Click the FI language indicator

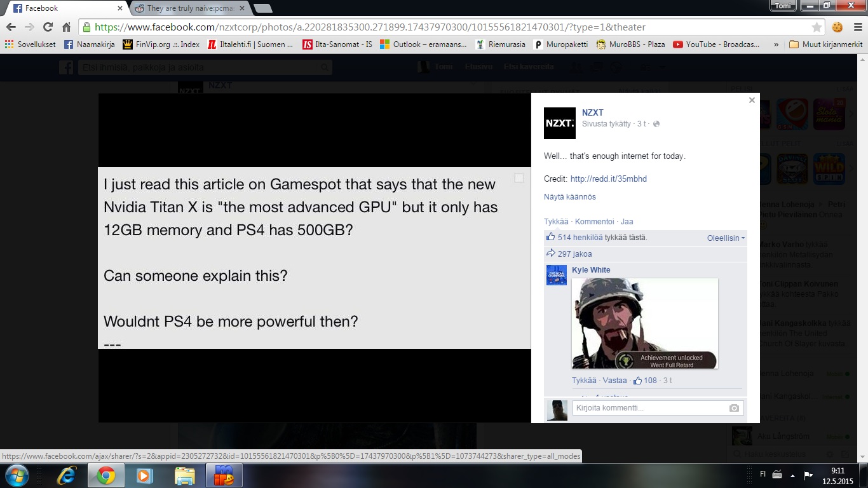coord(763,474)
